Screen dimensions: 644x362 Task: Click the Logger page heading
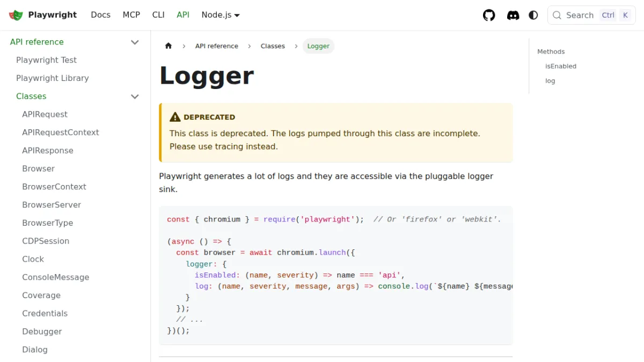[207, 76]
